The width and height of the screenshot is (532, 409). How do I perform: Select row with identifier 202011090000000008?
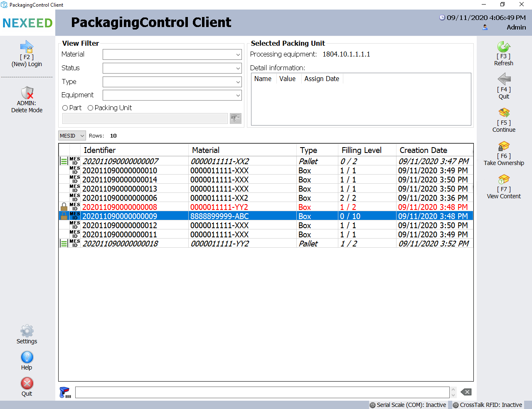[x=120, y=207]
